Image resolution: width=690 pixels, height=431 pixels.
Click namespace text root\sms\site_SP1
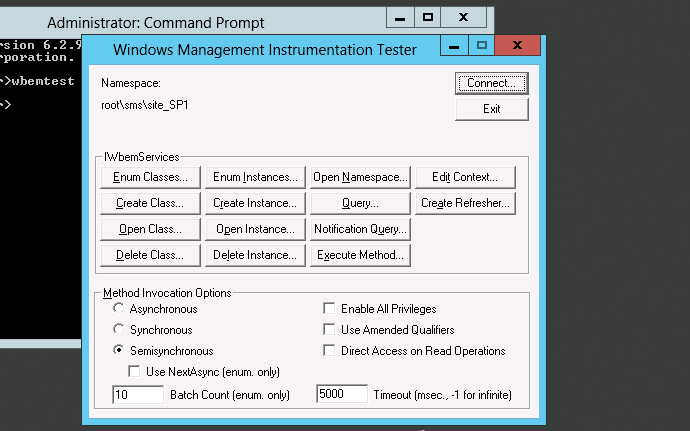click(x=145, y=105)
